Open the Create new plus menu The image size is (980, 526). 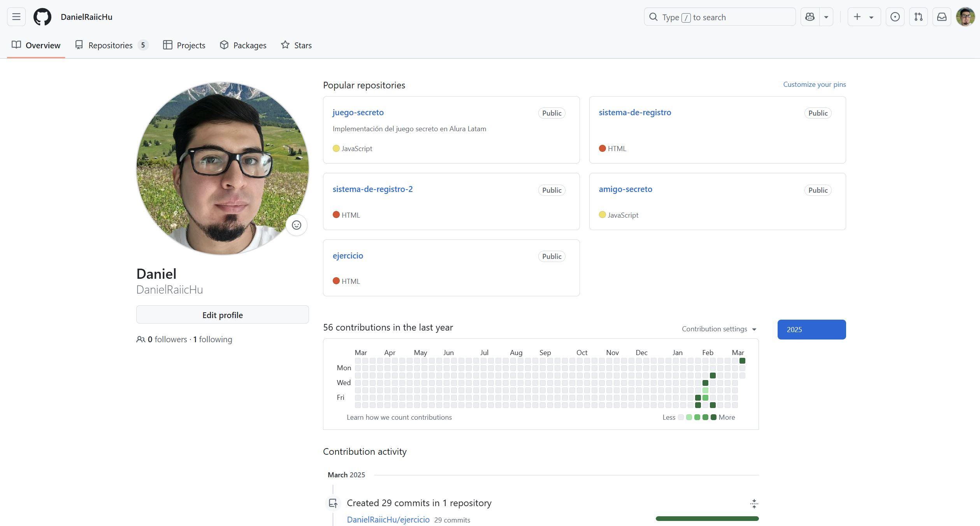click(x=864, y=17)
